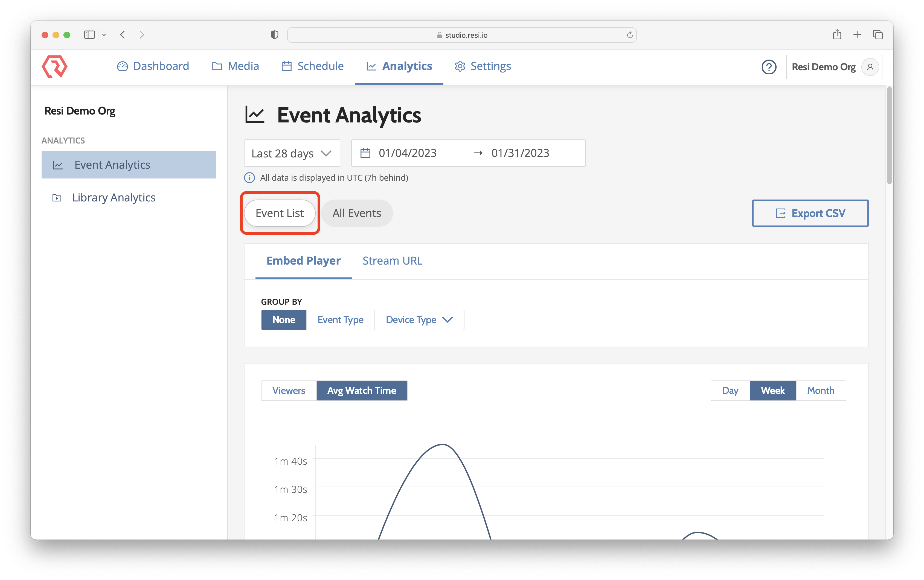The height and width of the screenshot is (580, 924).
Task: Open the Dashboard nav item
Action: tap(153, 66)
